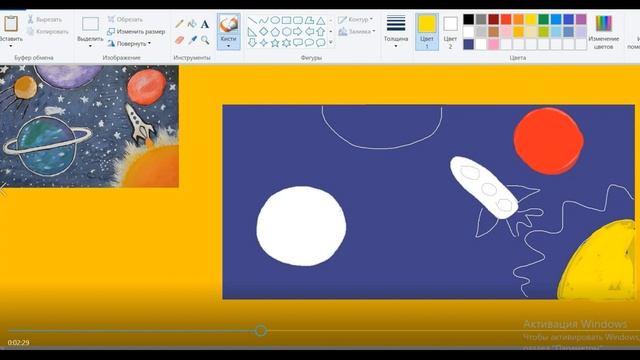Choose the Right triangle shape
This screenshot has width=640, height=360.
click(252, 31)
